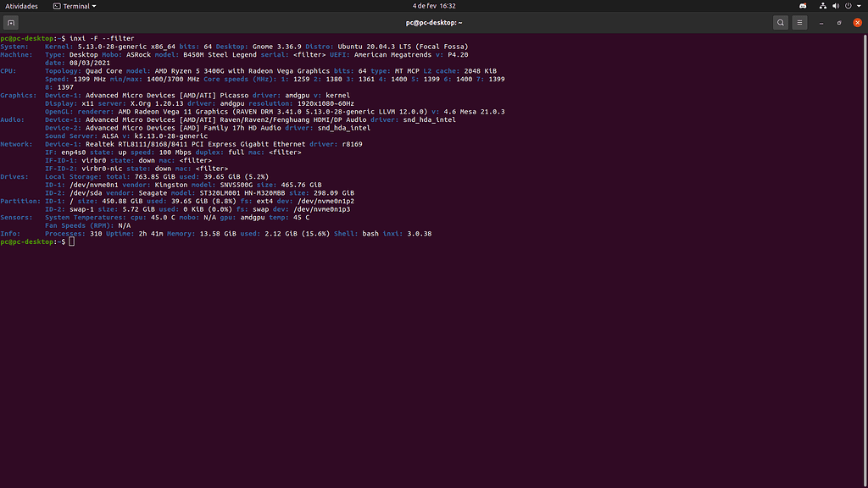Viewport: 868px width, 488px height.
Task: Click the 'Partition:' label
Action: [x=20, y=201]
